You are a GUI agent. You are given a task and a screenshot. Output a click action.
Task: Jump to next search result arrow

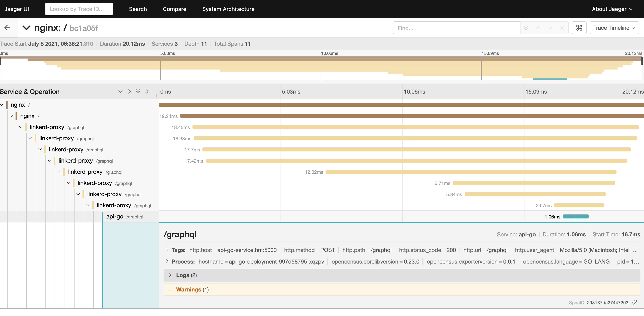[550, 28]
